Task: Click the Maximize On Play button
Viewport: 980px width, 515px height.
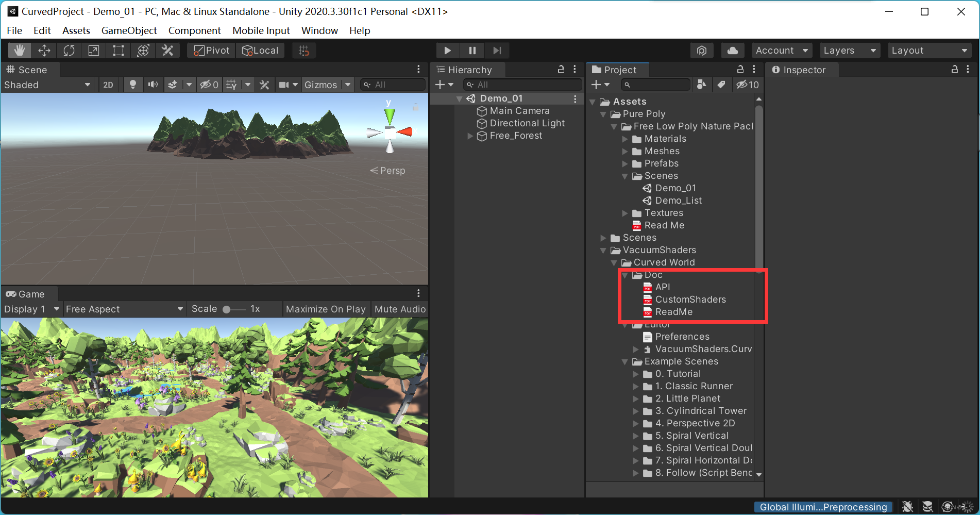Action: (x=326, y=309)
